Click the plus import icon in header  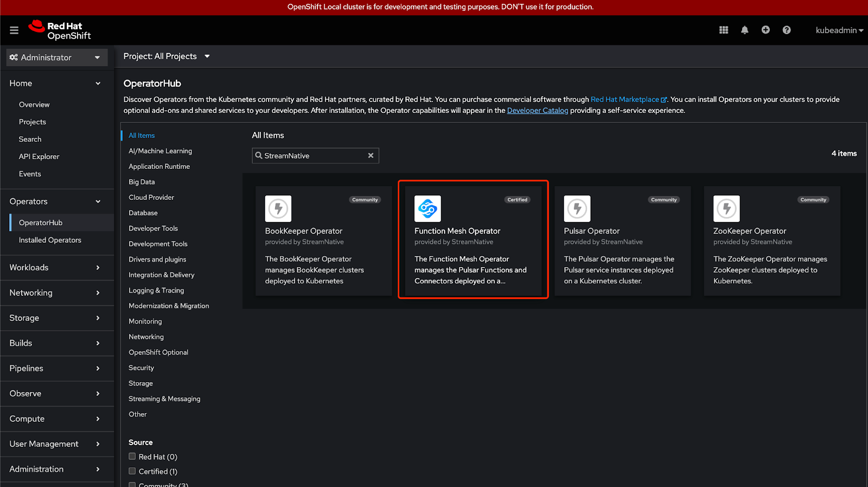pos(765,30)
